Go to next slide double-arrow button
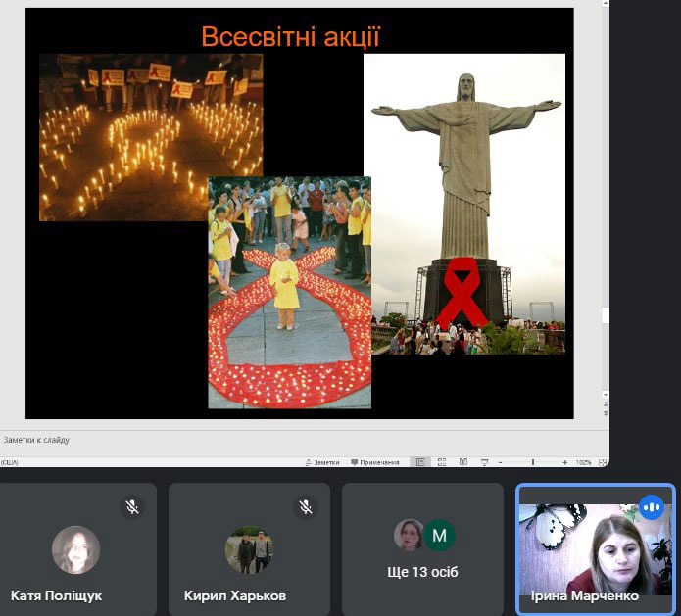 pos(605,413)
